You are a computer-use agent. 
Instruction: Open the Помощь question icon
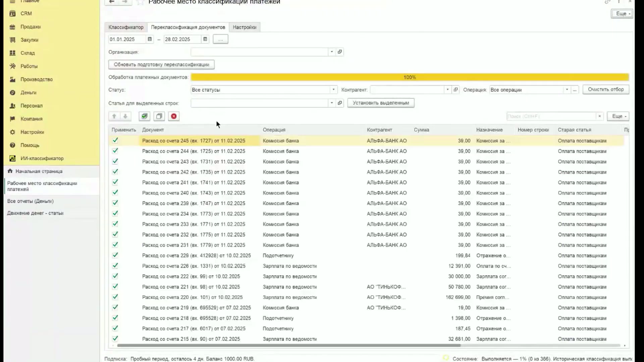12,145
